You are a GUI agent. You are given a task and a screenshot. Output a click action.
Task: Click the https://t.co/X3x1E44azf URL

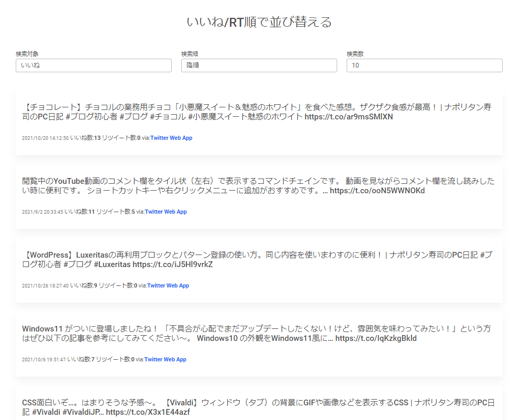(148, 412)
